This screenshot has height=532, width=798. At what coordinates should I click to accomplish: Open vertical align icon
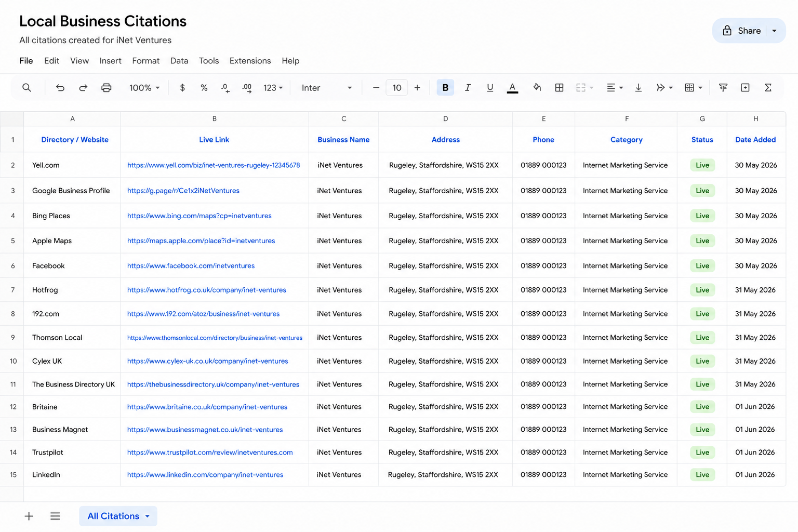[x=639, y=88]
